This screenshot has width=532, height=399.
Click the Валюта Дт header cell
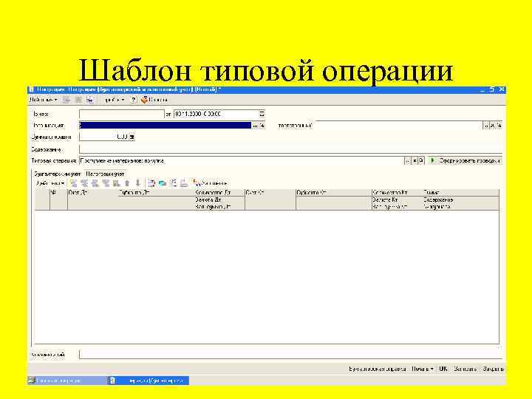(219, 199)
